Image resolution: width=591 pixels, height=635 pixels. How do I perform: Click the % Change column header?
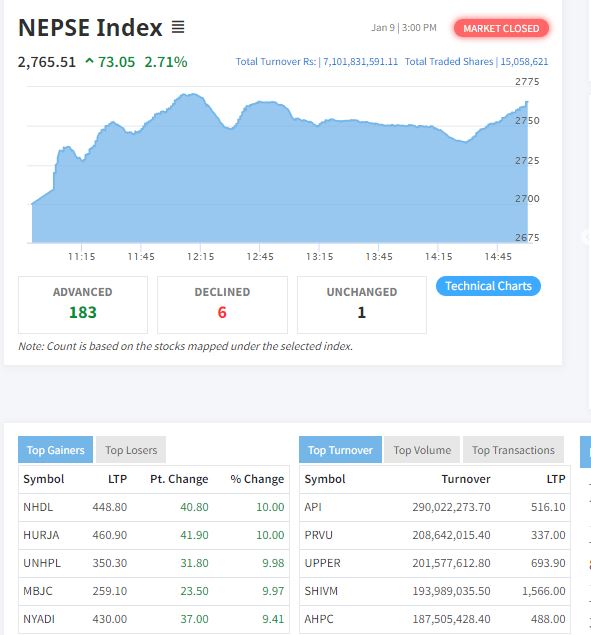[257, 479]
